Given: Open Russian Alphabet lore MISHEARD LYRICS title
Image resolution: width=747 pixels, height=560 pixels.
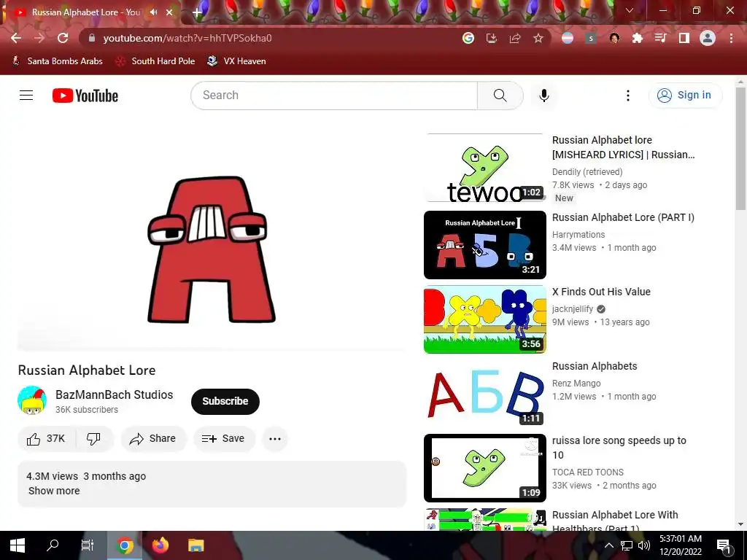Looking at the screenshot, I should coord(623,147).
